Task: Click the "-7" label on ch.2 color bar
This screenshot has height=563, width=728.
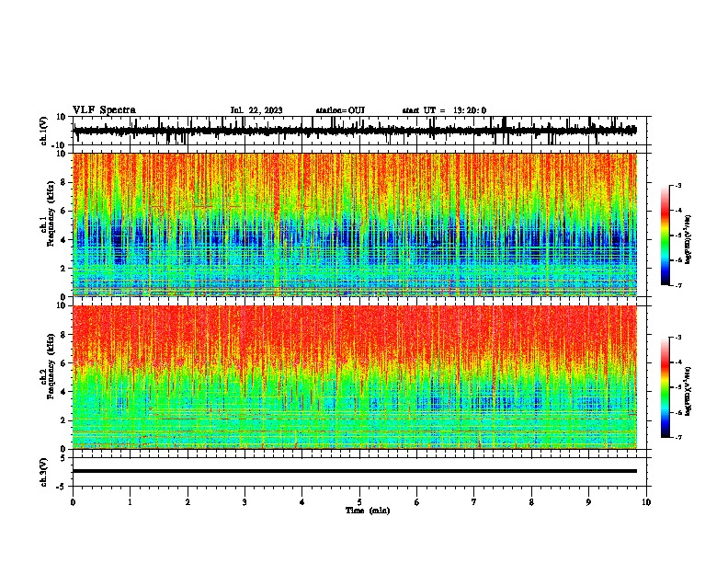Action: (x=677, y=437)
